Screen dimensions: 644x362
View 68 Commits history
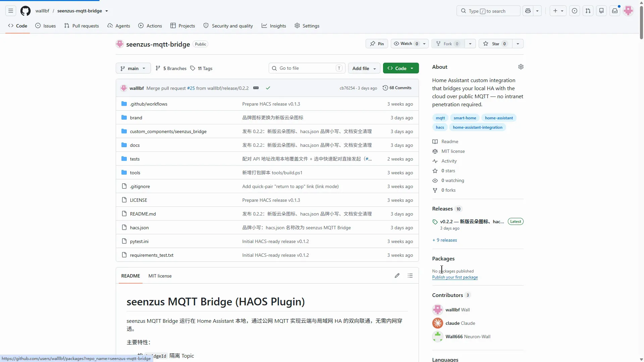click(x=397, y=88)
